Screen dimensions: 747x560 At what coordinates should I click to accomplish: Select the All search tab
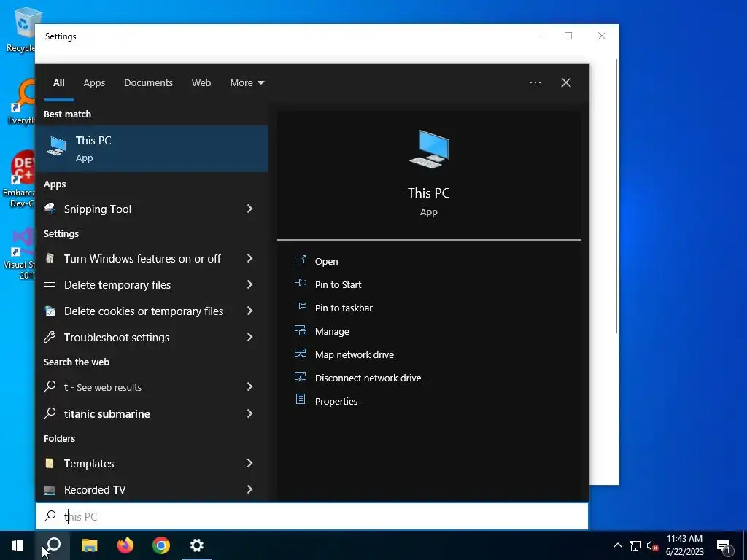[58, 83]
